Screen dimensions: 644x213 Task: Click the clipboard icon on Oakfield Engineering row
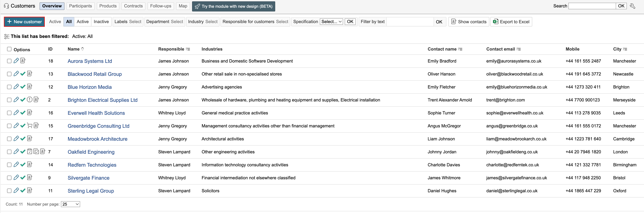point(29,151)
